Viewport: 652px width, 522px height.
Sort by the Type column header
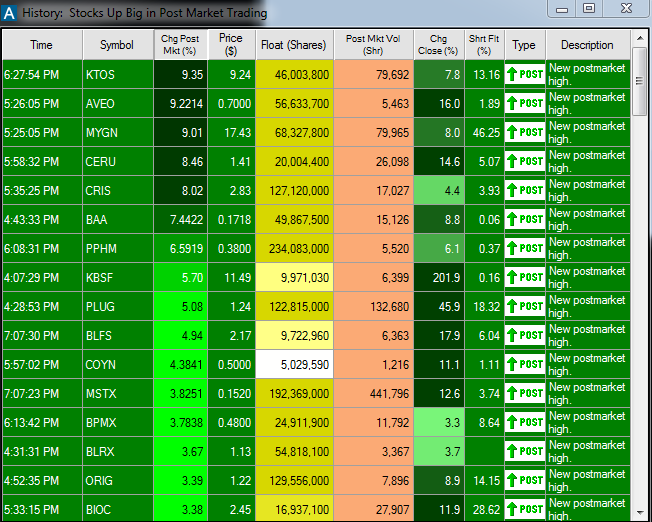525,45
